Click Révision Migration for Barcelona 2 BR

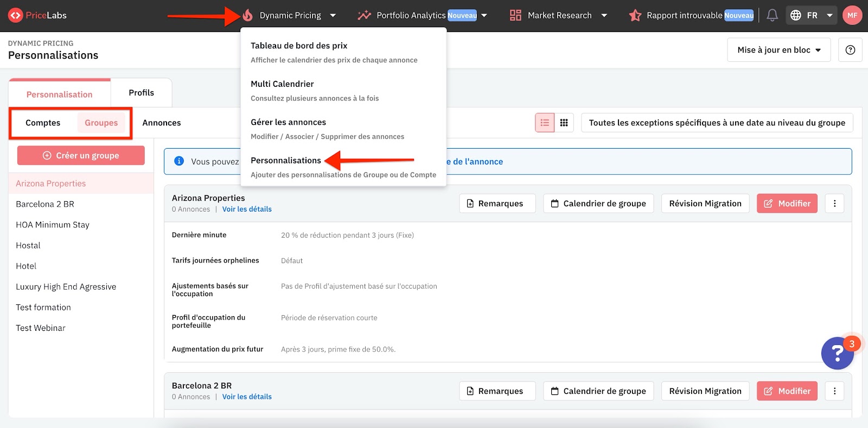pyautogui.click(x=705, y=391)
